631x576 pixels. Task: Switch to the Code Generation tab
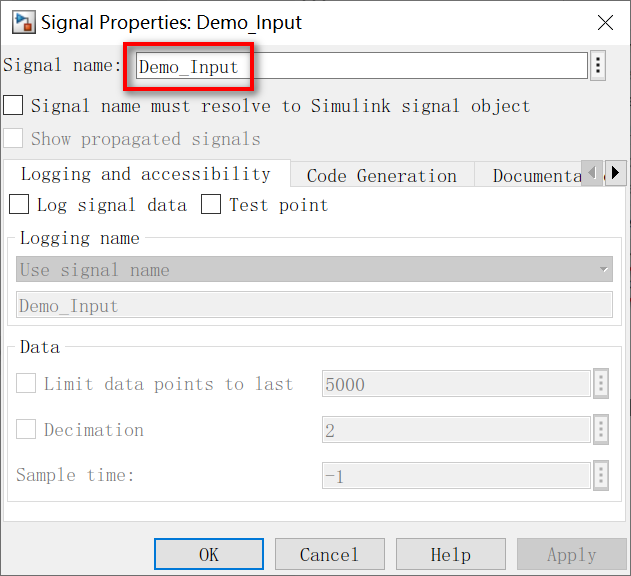pos(382,175)
